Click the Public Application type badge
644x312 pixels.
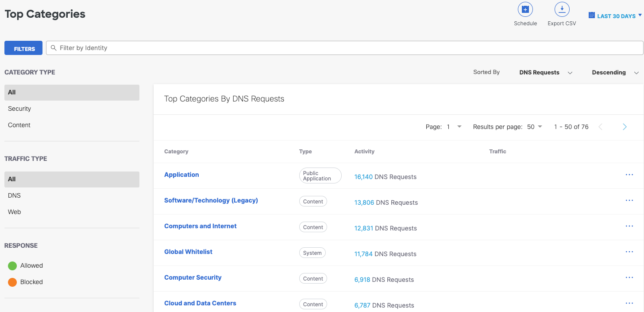[x=320, y=175]
